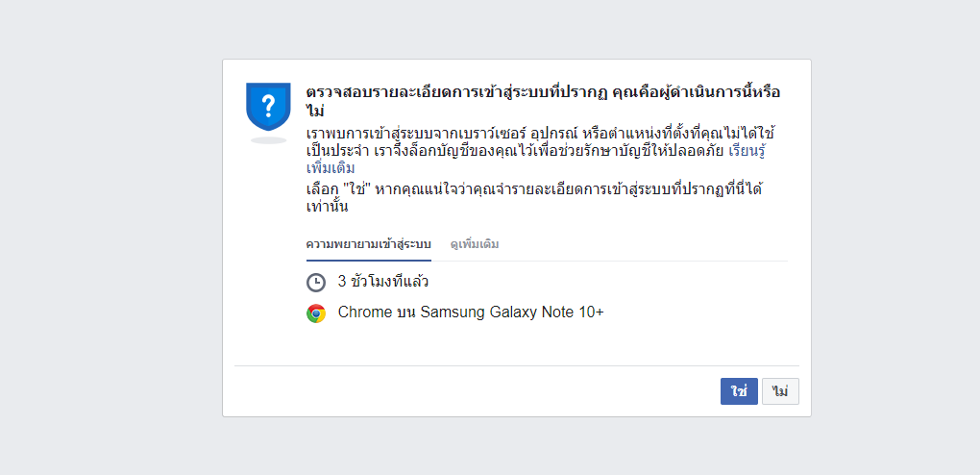Click the word ไม่ ending the heading

tap(318, 111)
